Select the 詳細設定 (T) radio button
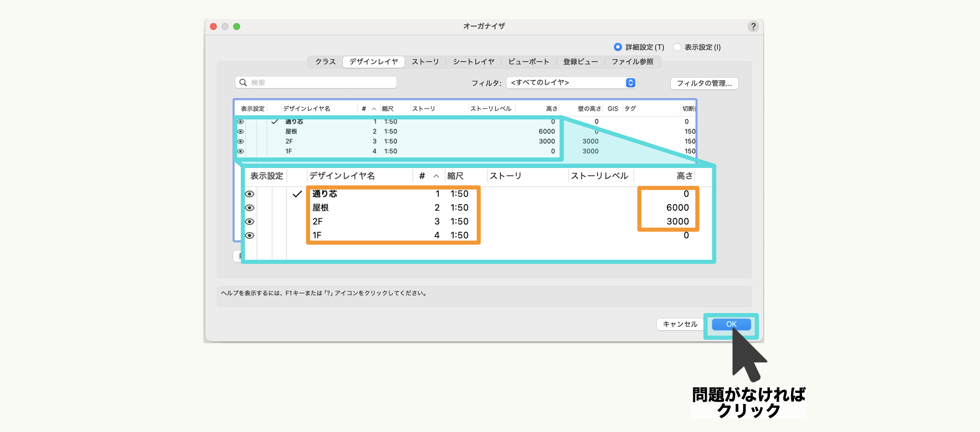 618,47
